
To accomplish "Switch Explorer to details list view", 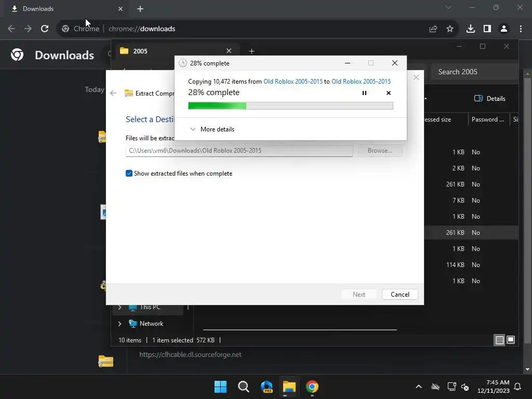I will tap(499, 340).
